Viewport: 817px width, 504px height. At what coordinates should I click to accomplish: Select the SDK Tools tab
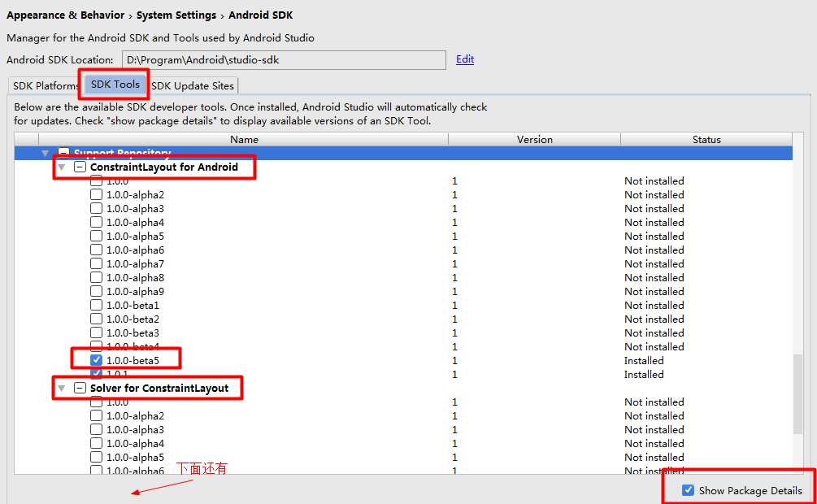pyautogui.click(x=115, y=85)
